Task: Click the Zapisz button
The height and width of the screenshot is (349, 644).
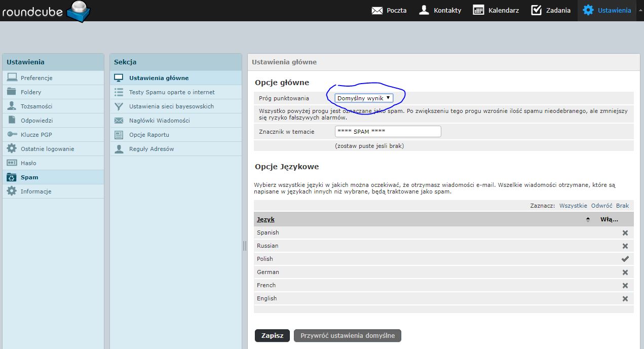Action: pyautogui.click(x=272, y=336)
